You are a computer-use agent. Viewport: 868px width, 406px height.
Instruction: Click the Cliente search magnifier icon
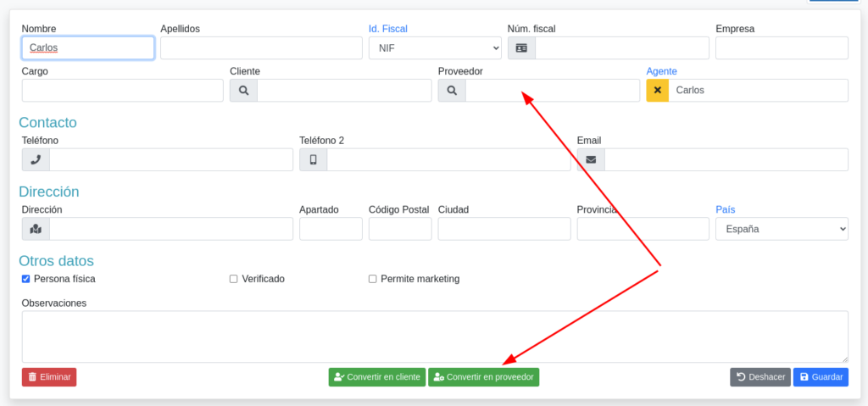pyautogui.click(x=243, y=91)
